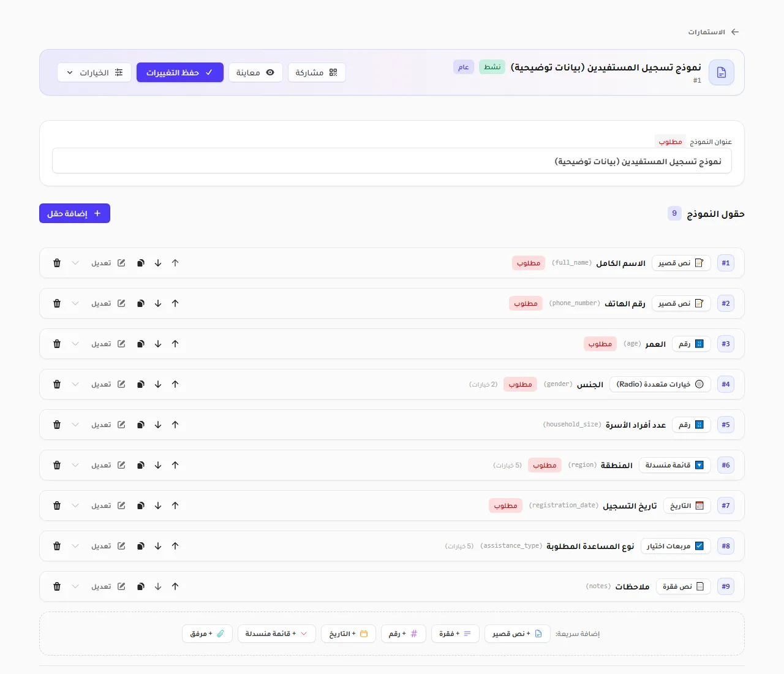The image size is (784, 674).
Task: Click the مربعات اختيار type tag
Action: click(676, 546)
